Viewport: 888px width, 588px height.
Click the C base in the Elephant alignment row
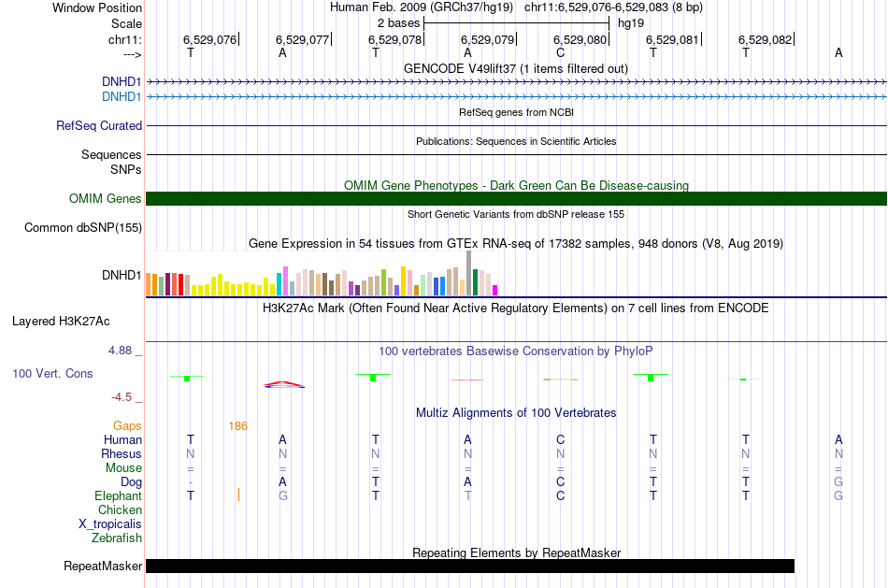(x=561, y=495)
